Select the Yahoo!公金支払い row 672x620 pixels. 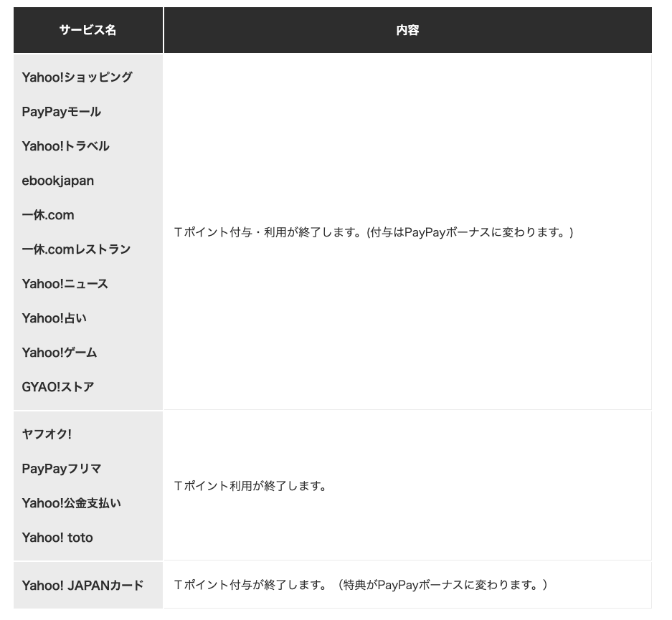[72, 503]
